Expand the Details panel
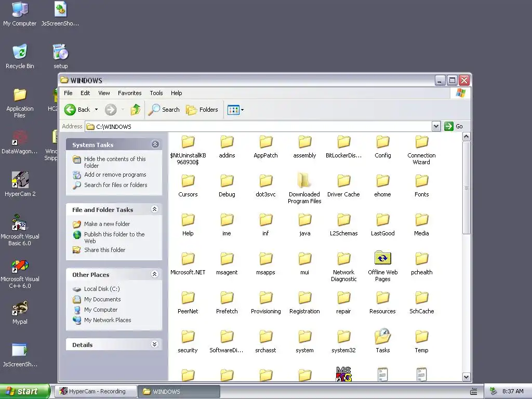The width and height of the screenshot is (532, 399). click(x=155, y=344)
